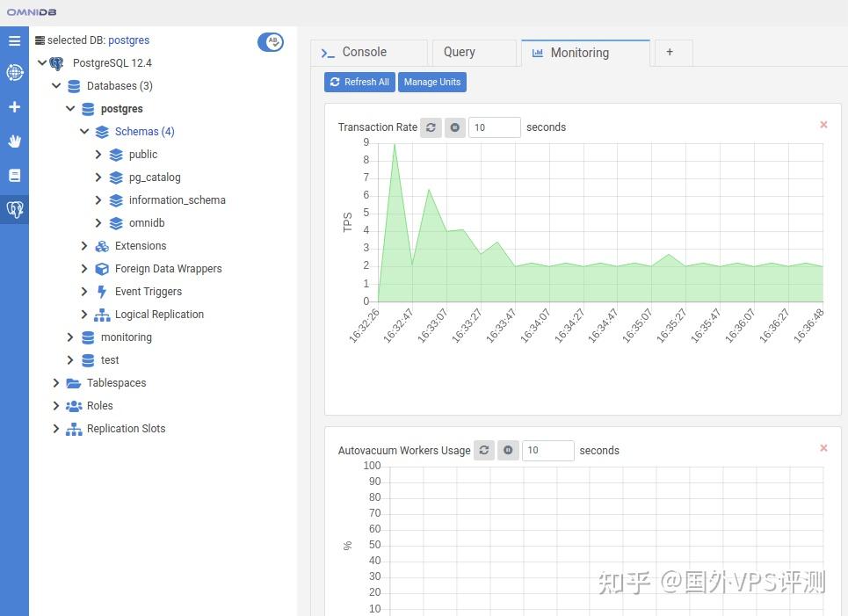Open Manage Units dialog

[431, 82]
